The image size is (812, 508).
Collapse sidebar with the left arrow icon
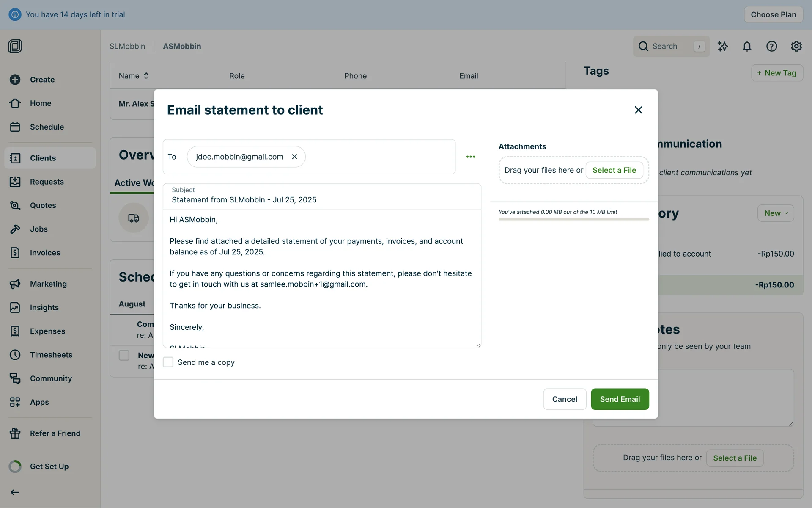(15, 492)
